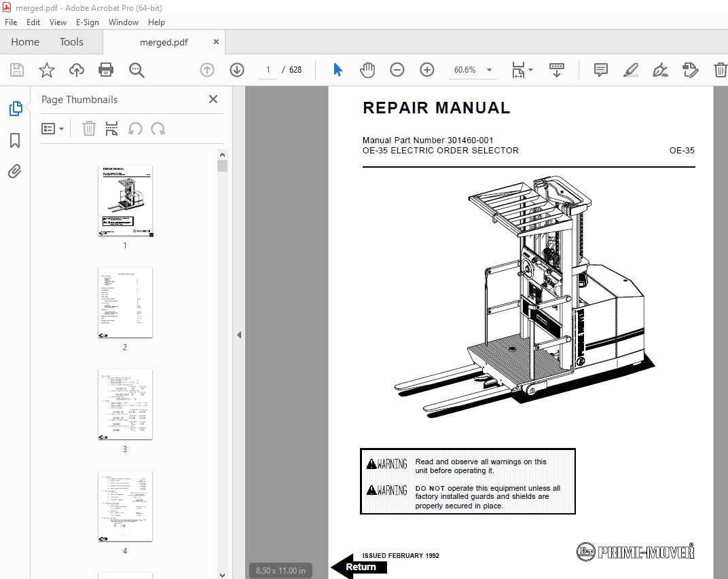Select the merged.pdf document tab
The height and width of the screenshot is (579, 728).
click(164, 42)
